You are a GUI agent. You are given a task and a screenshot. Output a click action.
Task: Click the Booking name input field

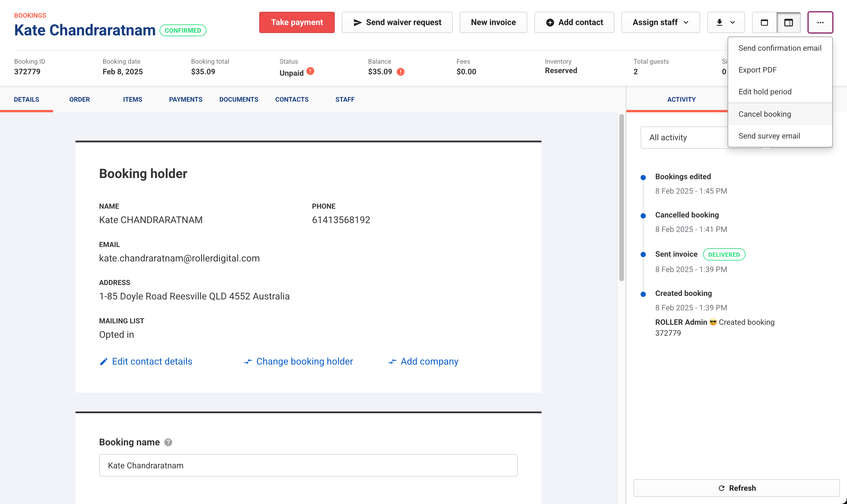tap(308, 465)
